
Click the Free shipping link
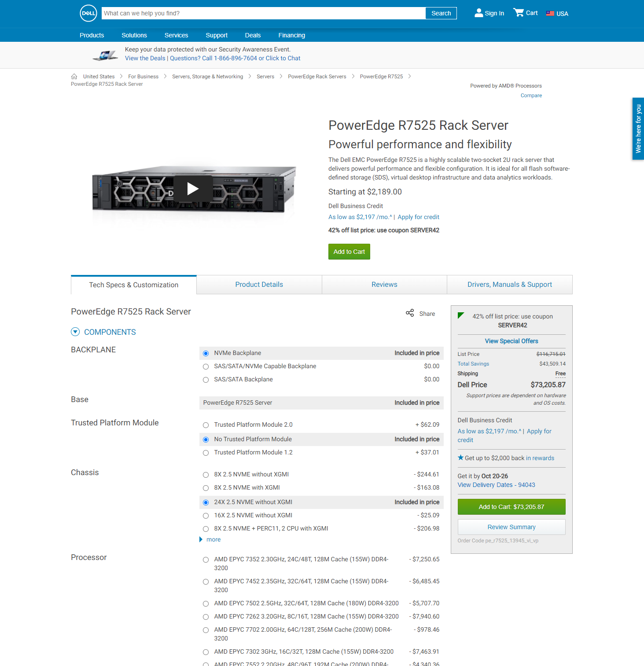[x=560, y=373]
